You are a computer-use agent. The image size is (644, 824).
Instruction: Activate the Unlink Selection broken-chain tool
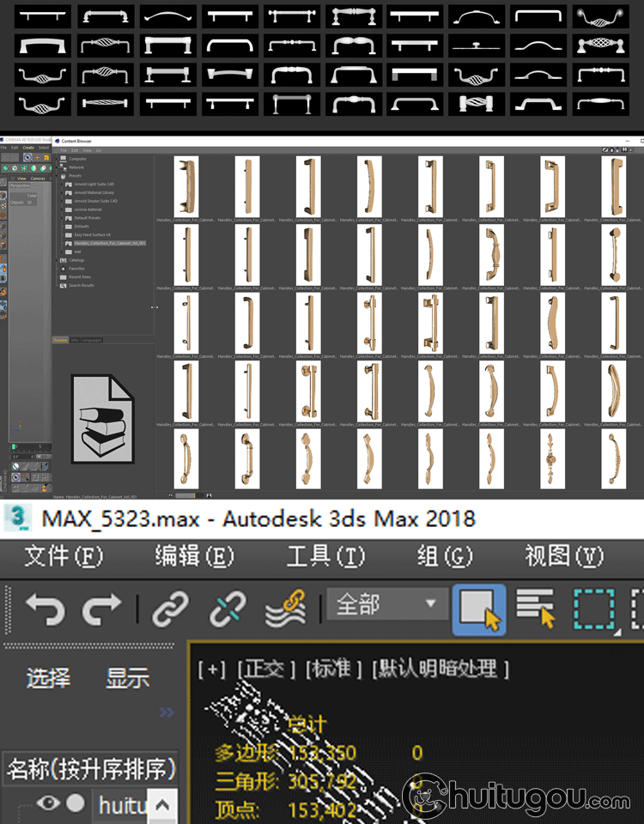pos(228,609)
